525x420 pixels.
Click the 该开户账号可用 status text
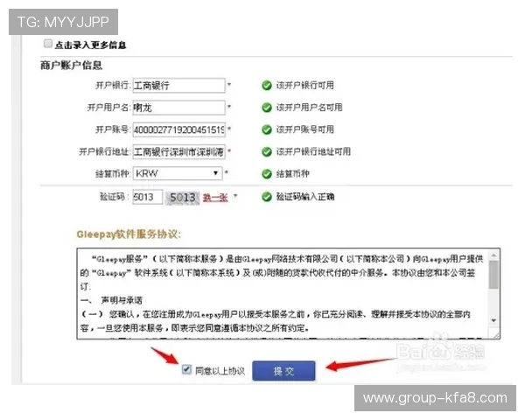[x=305, y=129]
